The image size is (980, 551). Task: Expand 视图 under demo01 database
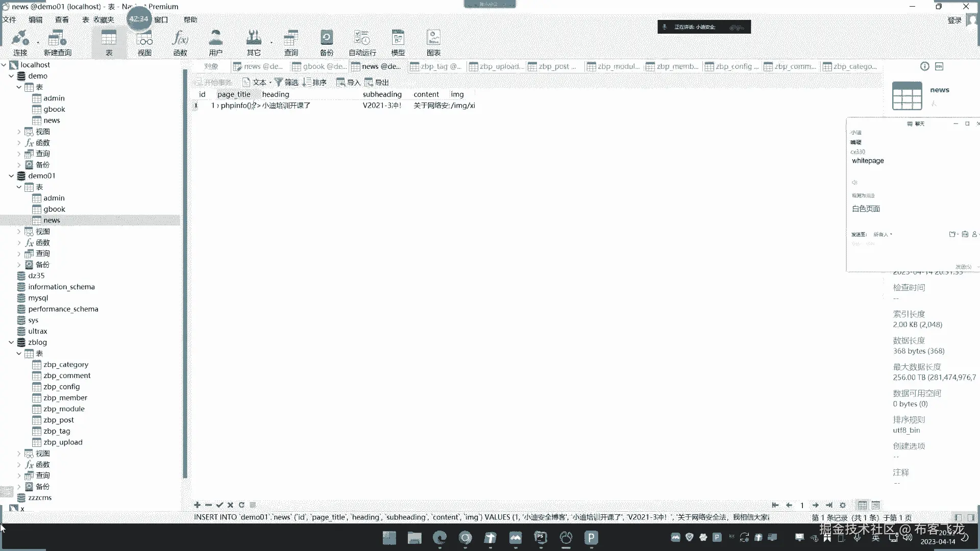(19, 232)
